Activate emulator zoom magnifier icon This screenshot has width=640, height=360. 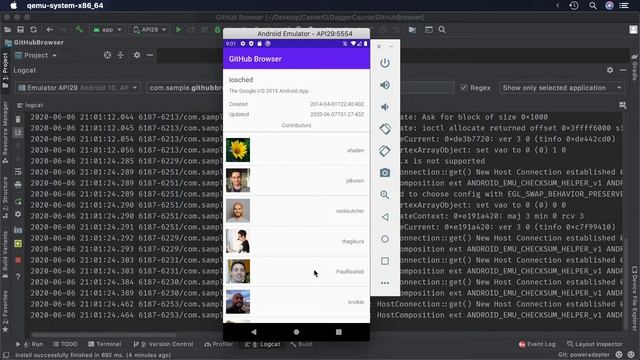pos(384,195)
